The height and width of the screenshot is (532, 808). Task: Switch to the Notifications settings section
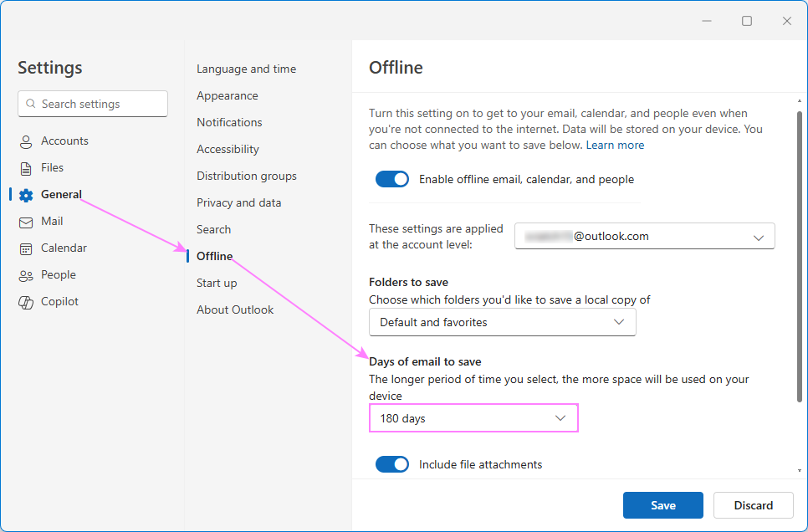229,122
